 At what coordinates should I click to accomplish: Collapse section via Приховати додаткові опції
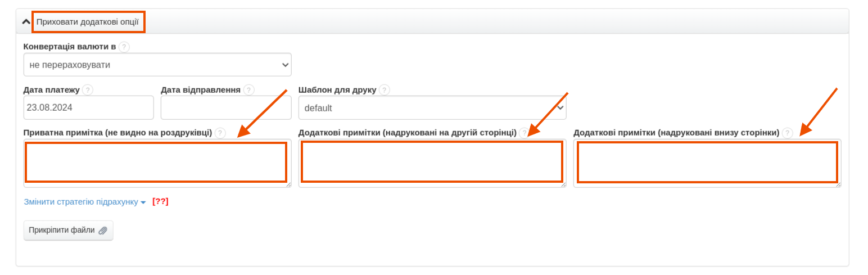(87, 22)
